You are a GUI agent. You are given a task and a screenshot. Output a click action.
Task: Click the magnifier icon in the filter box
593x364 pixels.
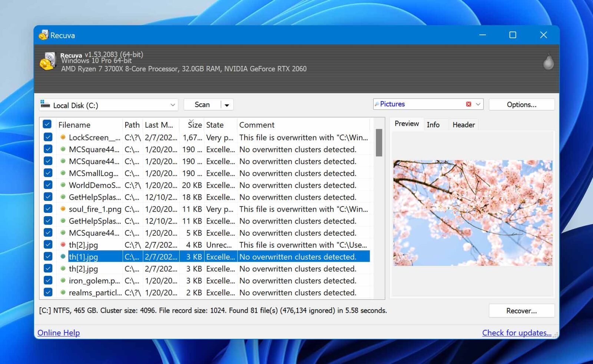378,104
